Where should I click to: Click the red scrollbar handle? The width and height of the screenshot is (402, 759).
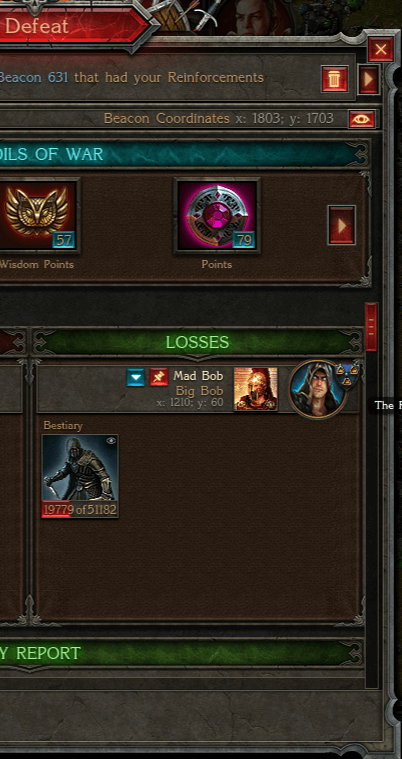coord(371,327)
